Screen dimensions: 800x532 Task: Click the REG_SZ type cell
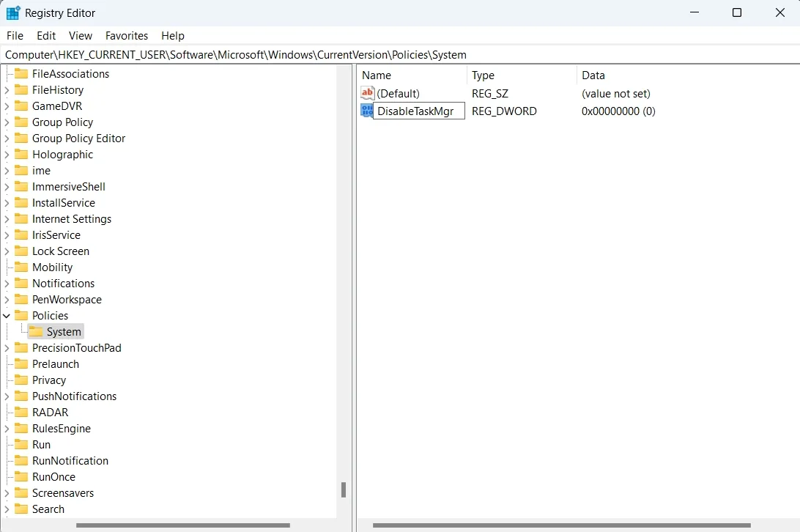[x=490, y=94]
